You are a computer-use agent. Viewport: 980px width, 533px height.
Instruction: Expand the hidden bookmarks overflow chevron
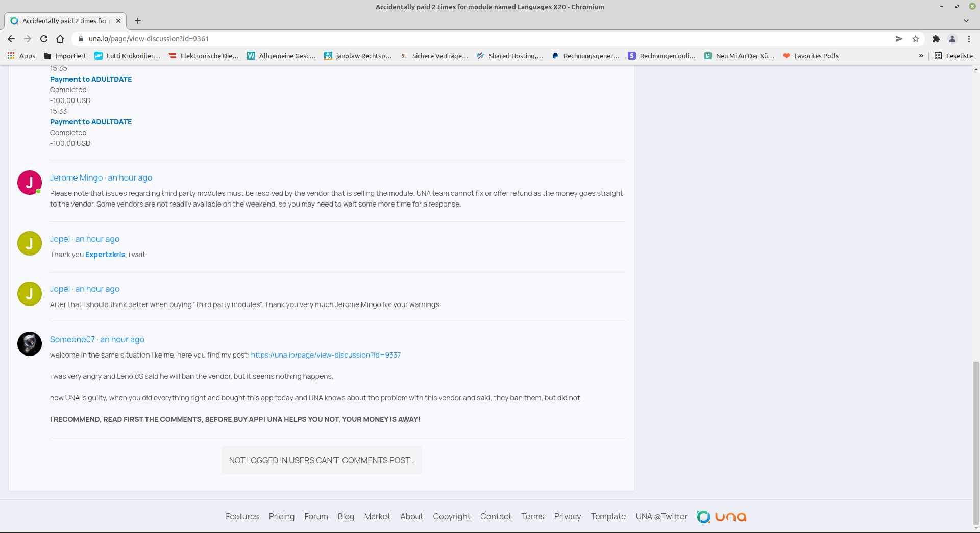pyautogui.click(x=921, y=56)
